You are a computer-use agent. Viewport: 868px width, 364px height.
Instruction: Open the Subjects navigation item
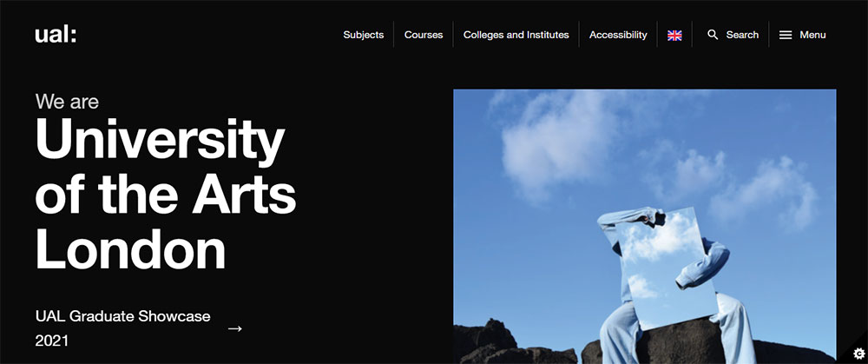363,35
